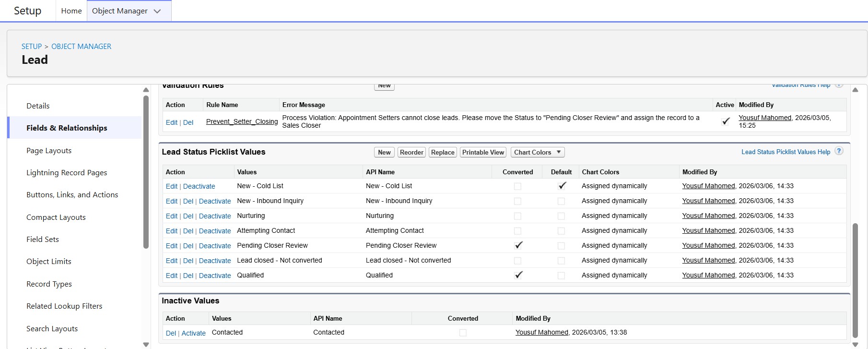Click 'Pending Closer Review' API Name cell
Screen dimensions: 868x349
401,245
